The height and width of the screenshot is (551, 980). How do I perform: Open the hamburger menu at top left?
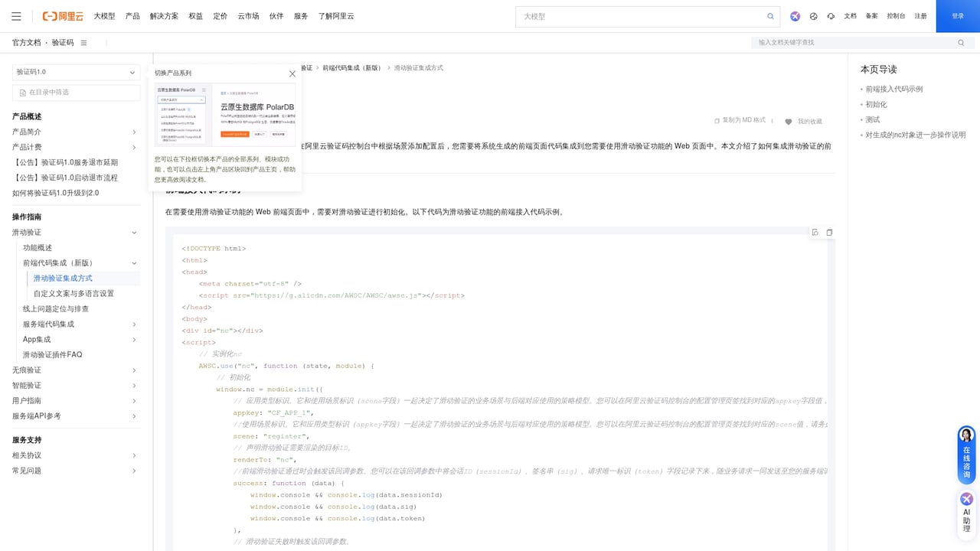[x=15, y=16]
